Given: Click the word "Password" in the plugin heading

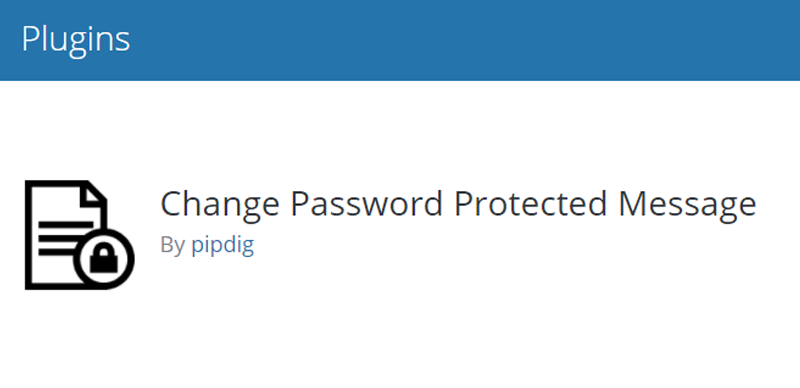Looking at the screenshot, I should pos(367,203).
